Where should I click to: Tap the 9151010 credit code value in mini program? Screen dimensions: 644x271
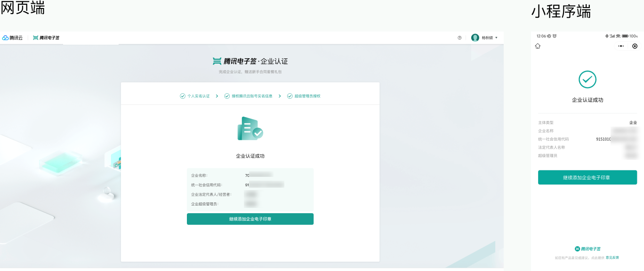(604, 139)
